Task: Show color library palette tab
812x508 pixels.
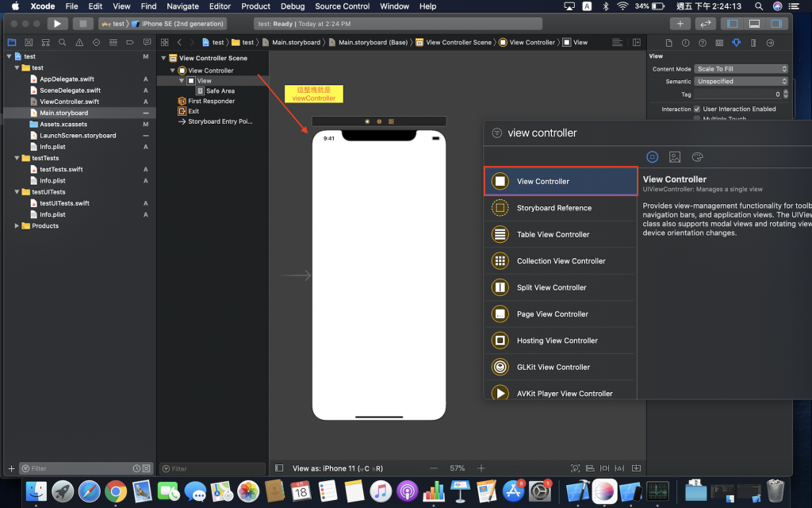Action: (698, 157)
